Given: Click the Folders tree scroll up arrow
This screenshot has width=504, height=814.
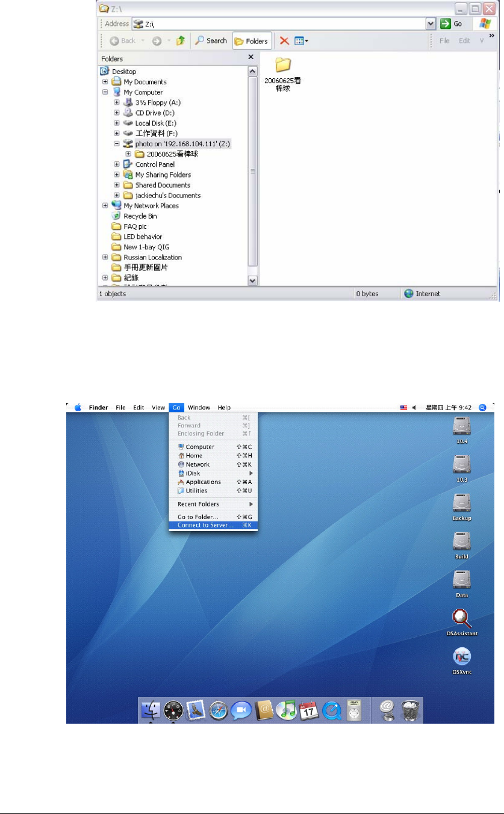Looking at the screenshot, I should click(x=252, y=71).
